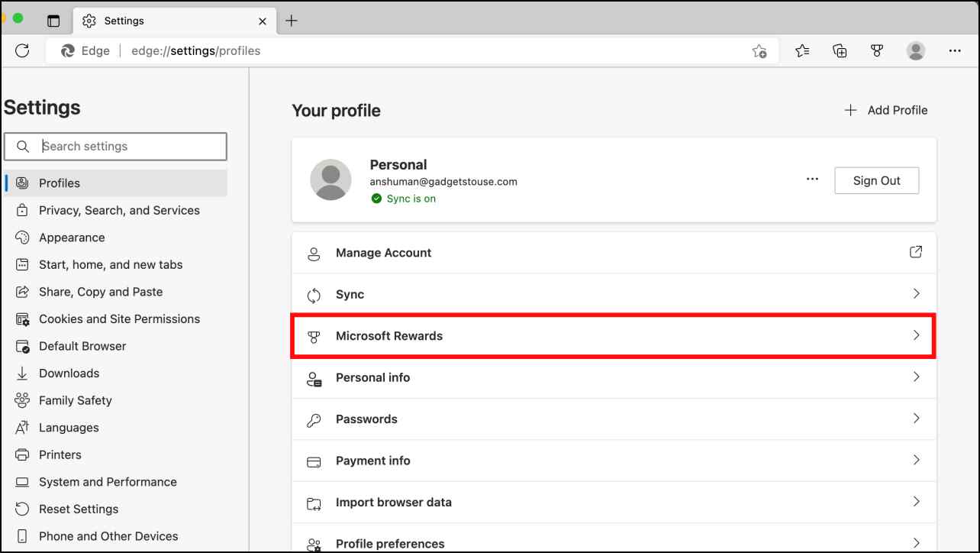
Task: Click the reload page icon
Action: [22, 50]
